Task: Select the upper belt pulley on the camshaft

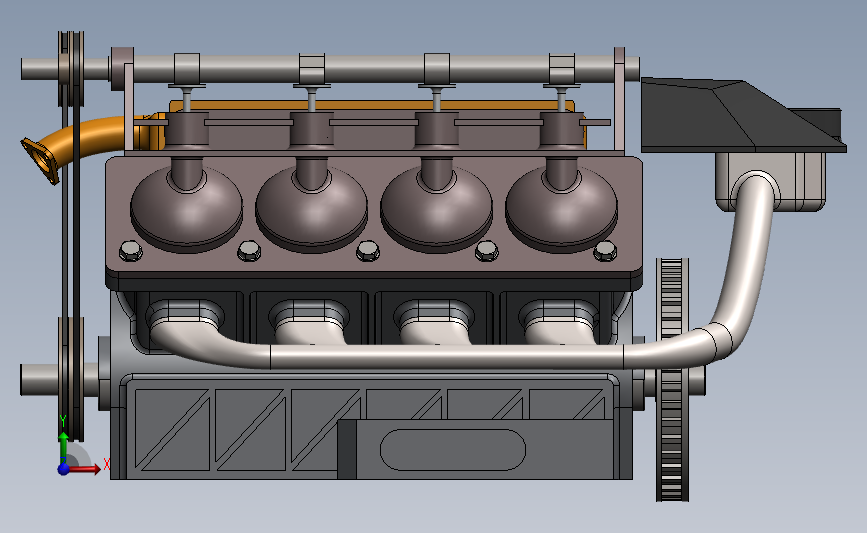Action: click(x=71, y=68)
